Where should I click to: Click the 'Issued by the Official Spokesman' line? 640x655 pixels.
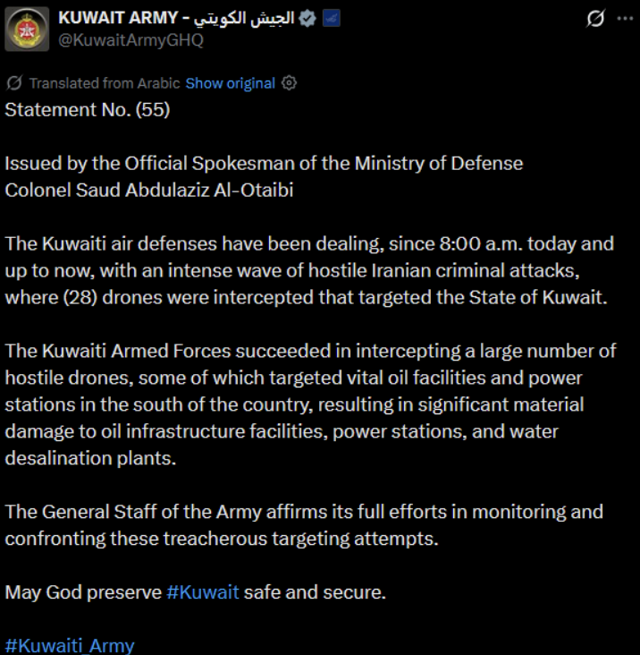click(x=264, y=163)
